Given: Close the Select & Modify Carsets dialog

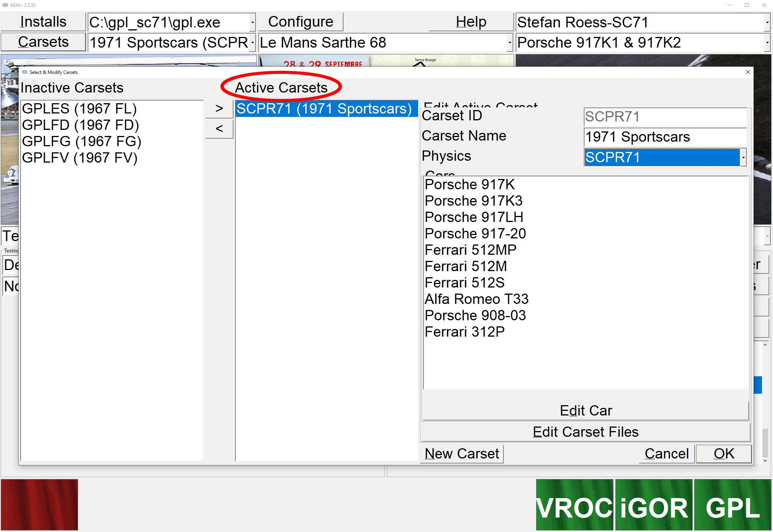Looking at the screenshot, I should [x=747, y=72].
